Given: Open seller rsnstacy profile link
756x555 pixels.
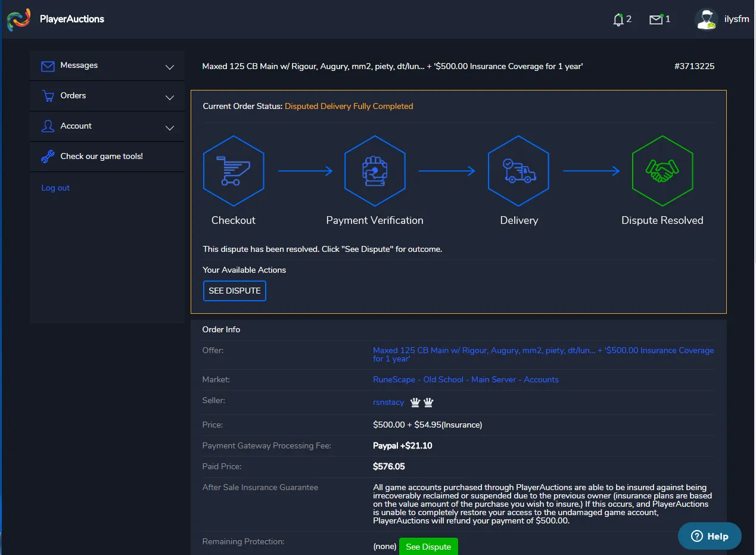Looking at the screenshot, I should click(388, 403).
